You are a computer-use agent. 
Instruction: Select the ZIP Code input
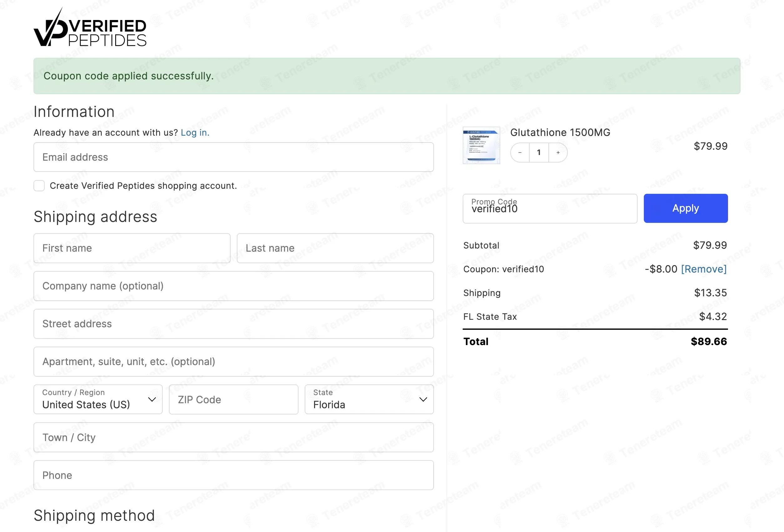[x=233, y=399]
